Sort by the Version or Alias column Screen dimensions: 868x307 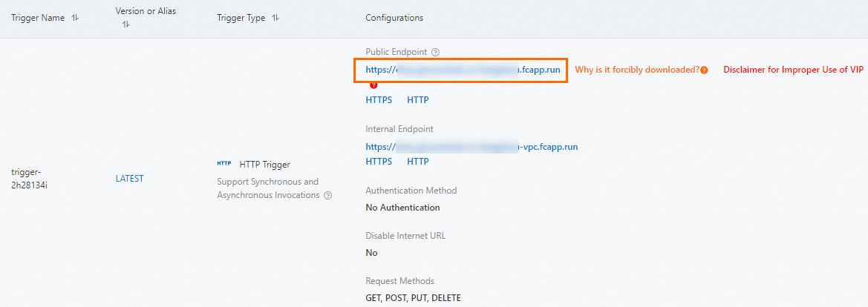pyautogui.click(x=125, y=24)
